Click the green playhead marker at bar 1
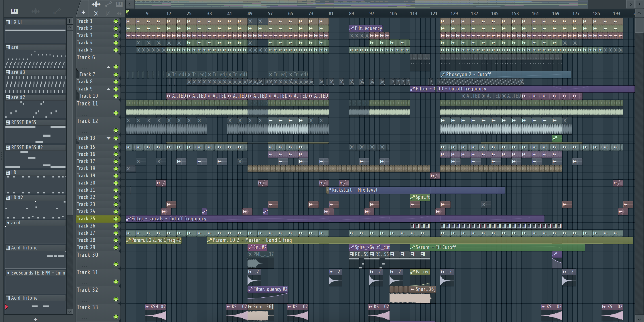 point(127,12)
